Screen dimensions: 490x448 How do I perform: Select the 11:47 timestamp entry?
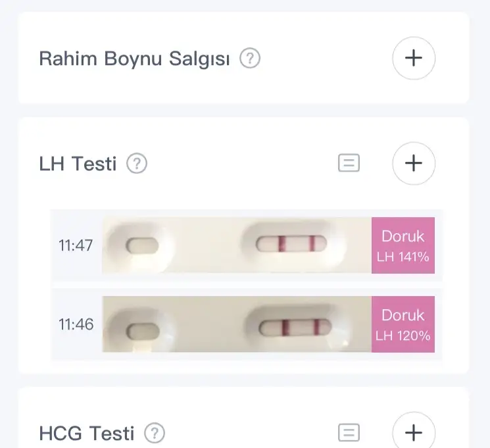click(76, 245)
